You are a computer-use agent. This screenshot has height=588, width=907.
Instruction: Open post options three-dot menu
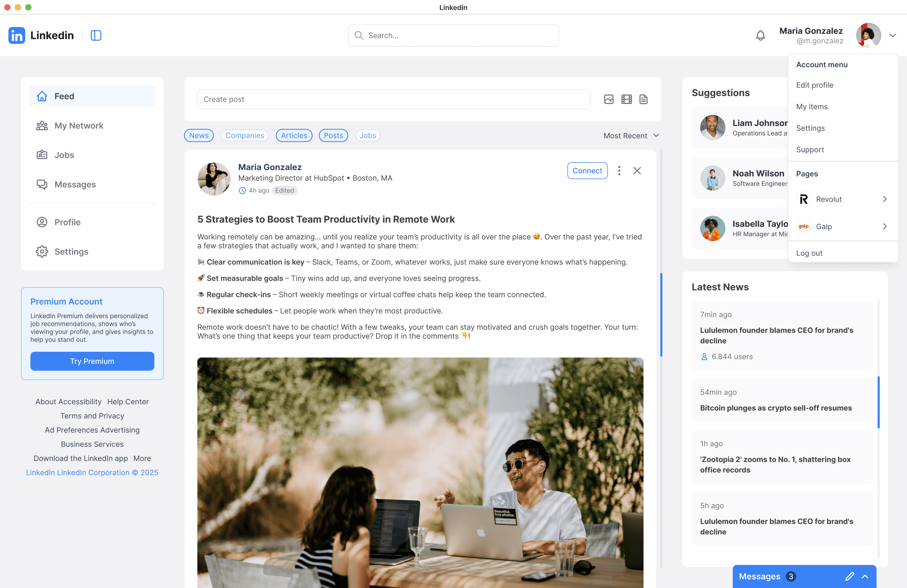pos(619,171)
